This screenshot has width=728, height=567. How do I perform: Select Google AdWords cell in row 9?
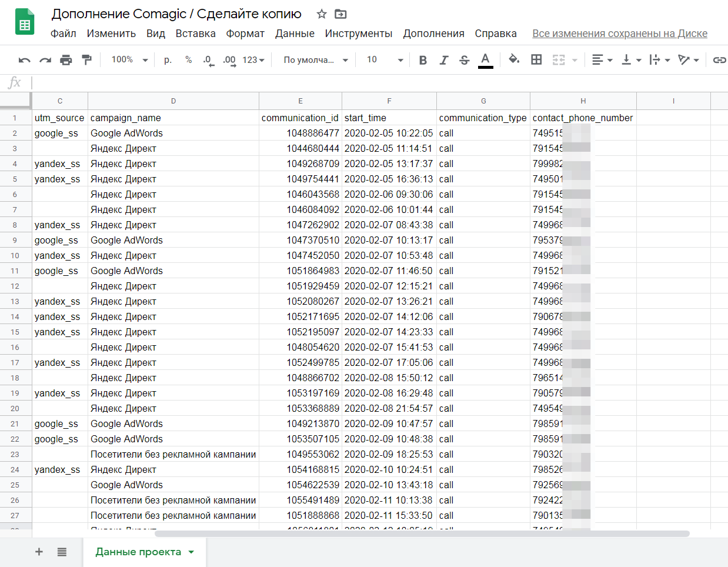173,240
